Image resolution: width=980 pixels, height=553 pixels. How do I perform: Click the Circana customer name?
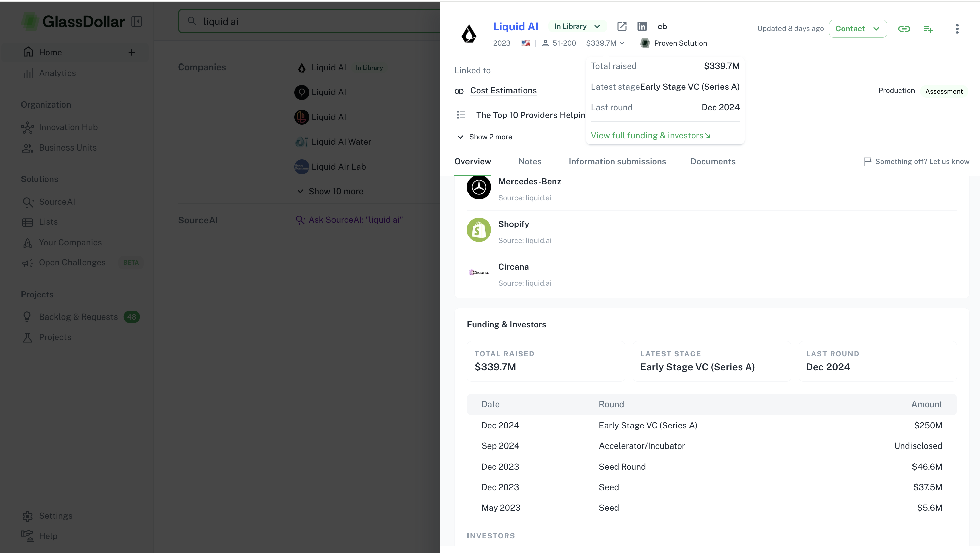[513, 267]
